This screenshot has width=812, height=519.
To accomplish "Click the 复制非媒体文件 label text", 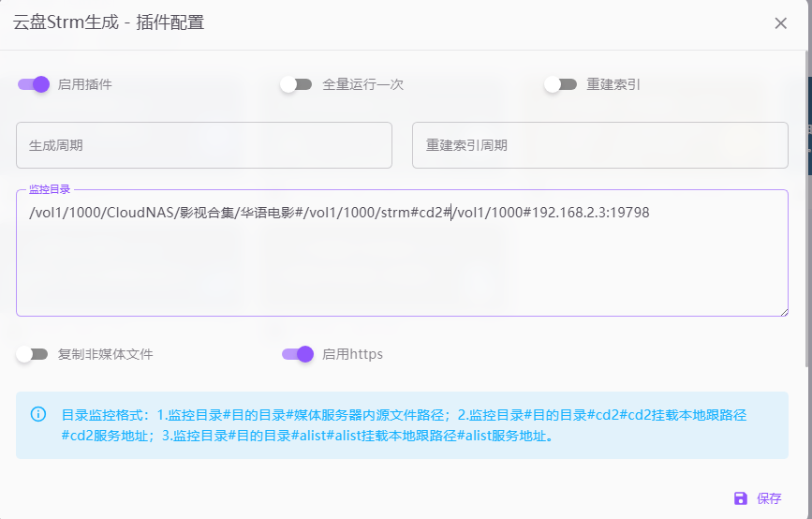I will point(106,354).
